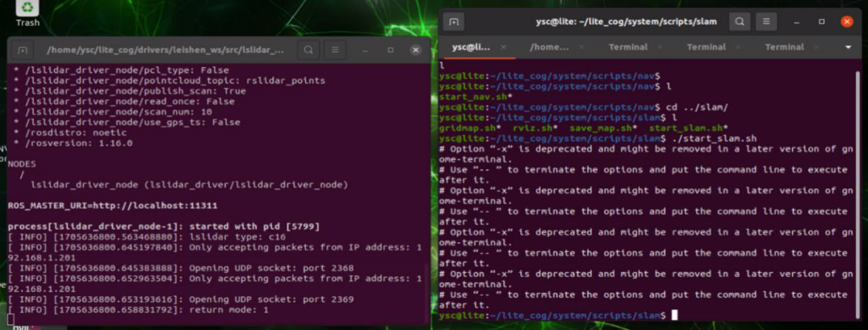Screen dimensions: 868x330
Task: Minimize the slam terminal window
Action: 796,22
